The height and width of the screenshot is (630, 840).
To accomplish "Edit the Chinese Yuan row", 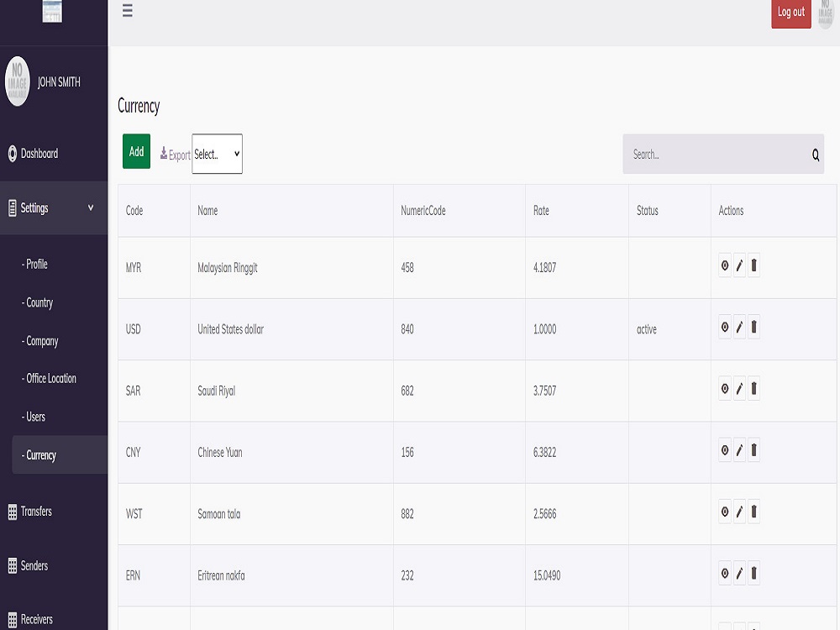I will [739, 450].
